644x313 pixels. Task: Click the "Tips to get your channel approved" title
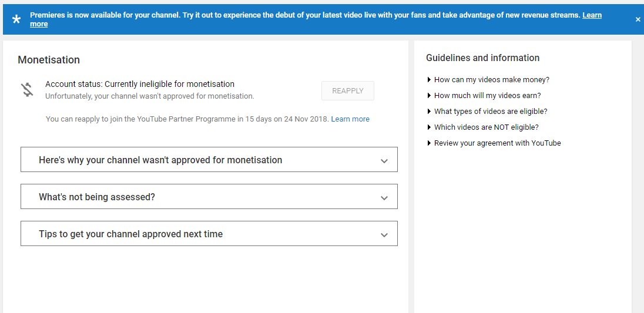tap(130, 234)
